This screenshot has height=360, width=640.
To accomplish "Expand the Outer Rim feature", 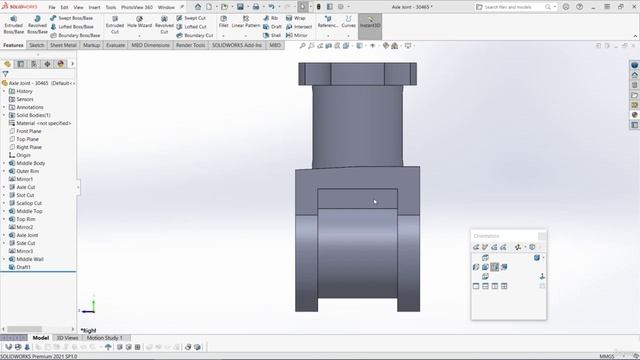I will [x=4, y=171].
